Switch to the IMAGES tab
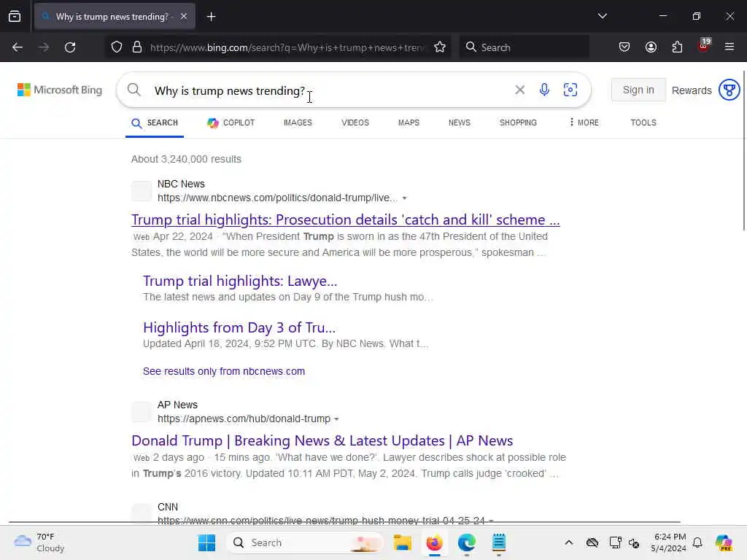 [298, 122]
